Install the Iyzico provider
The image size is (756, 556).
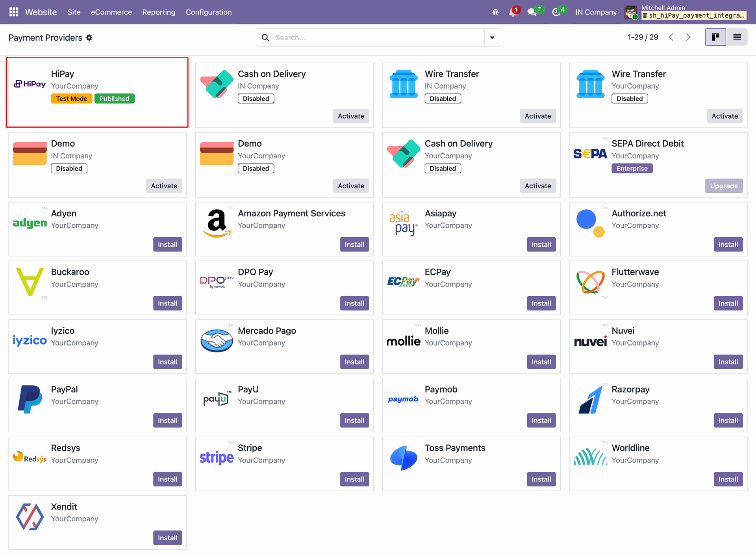(167, 362)
